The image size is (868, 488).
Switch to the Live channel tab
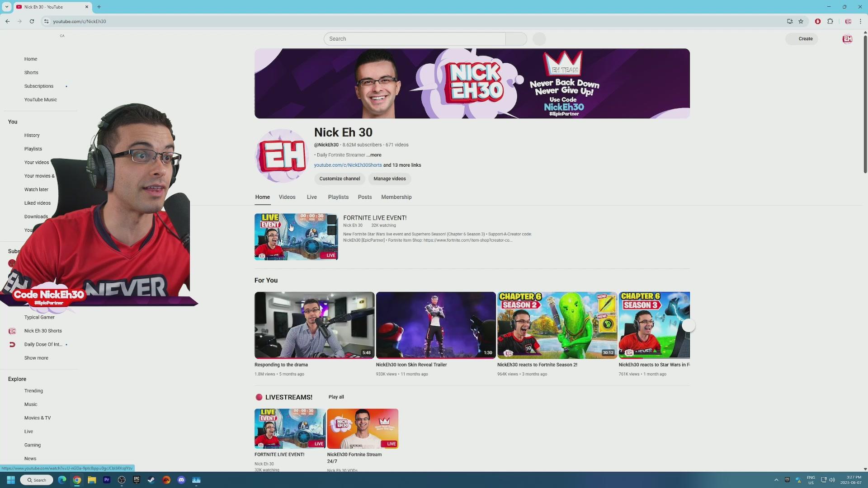tap(312, 197)
